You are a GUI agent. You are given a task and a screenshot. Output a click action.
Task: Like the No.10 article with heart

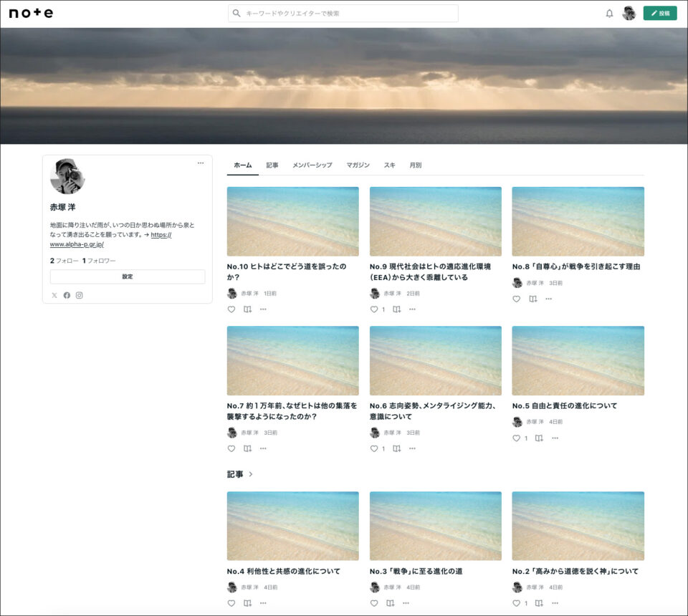click(x=231, y=309)
